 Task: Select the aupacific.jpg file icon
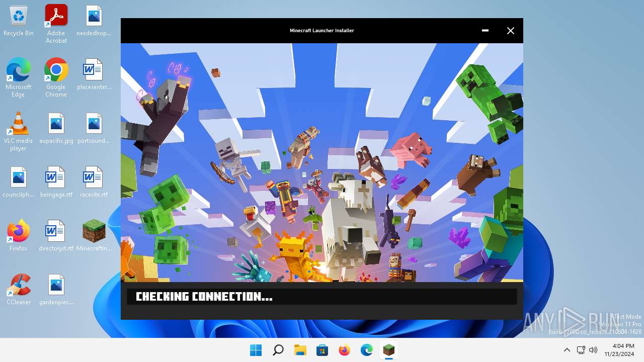click(56, 128)
